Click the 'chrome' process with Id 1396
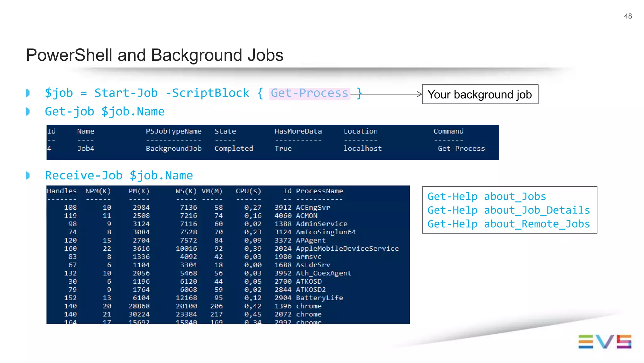 [x=308, y=306]
